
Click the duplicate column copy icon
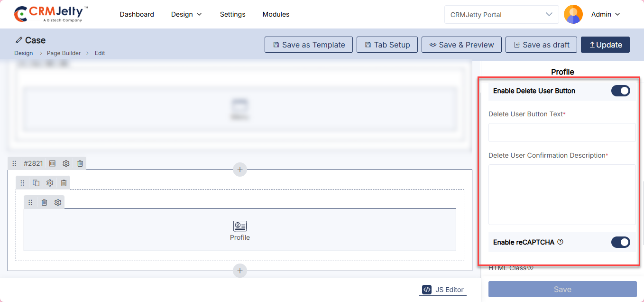click(x=36, y=183)
